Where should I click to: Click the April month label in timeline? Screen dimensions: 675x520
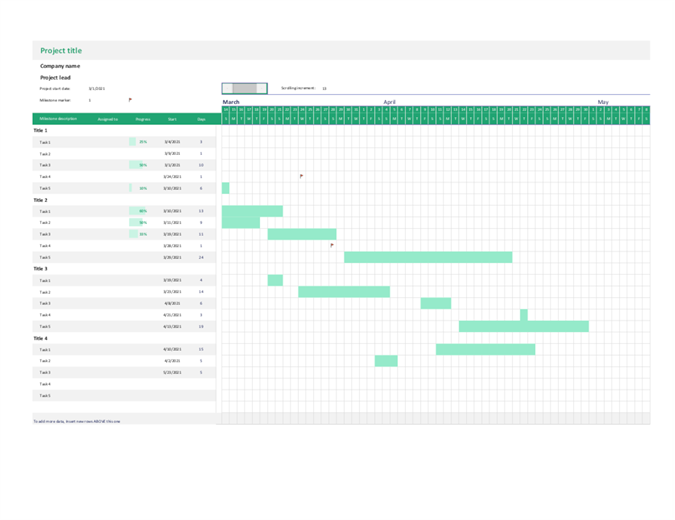pos(389,102)
